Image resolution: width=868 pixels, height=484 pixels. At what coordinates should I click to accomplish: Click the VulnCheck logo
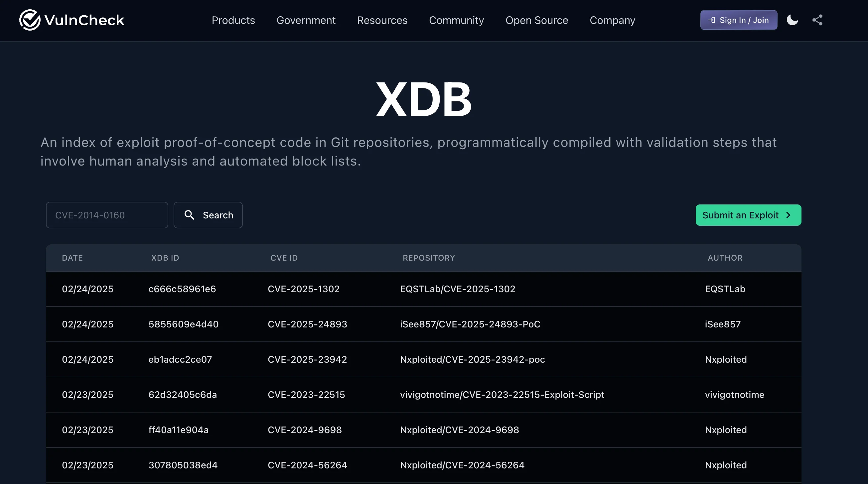tap(72, 20)
